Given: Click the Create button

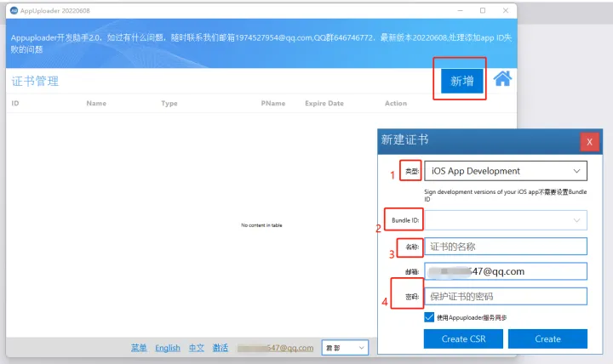Looking at the screenshot, I should (547, 338).
